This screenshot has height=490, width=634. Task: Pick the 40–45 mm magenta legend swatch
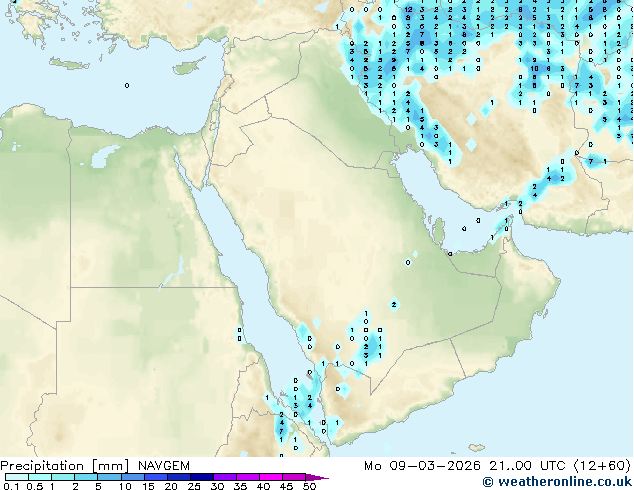pyautogui.click(x=271, y=477)
